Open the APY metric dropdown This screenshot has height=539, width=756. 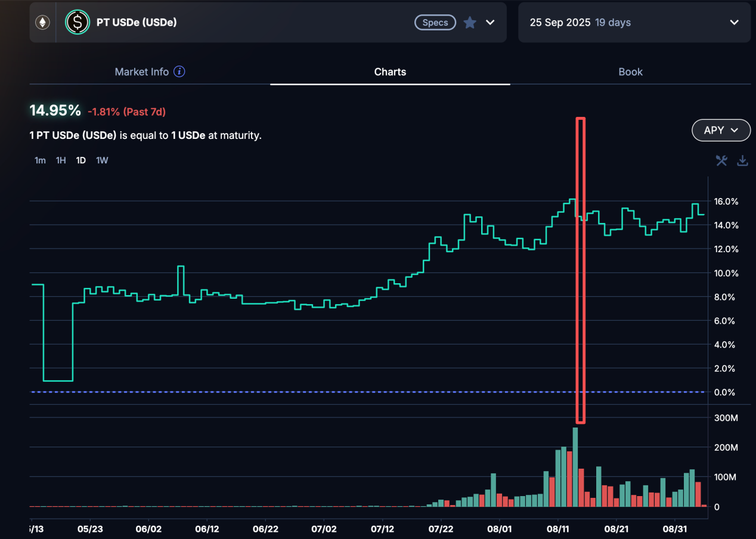[x=721, y=130]
